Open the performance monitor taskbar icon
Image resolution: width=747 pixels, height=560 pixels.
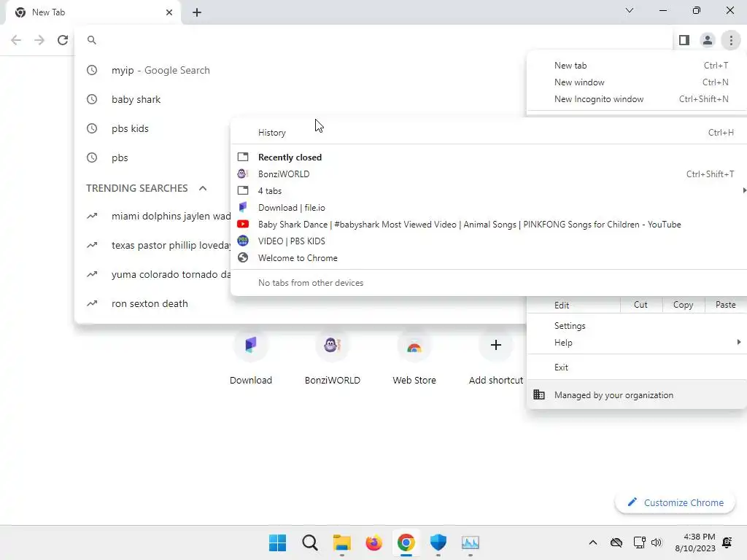pyautogui.click(x=471, y=542)
